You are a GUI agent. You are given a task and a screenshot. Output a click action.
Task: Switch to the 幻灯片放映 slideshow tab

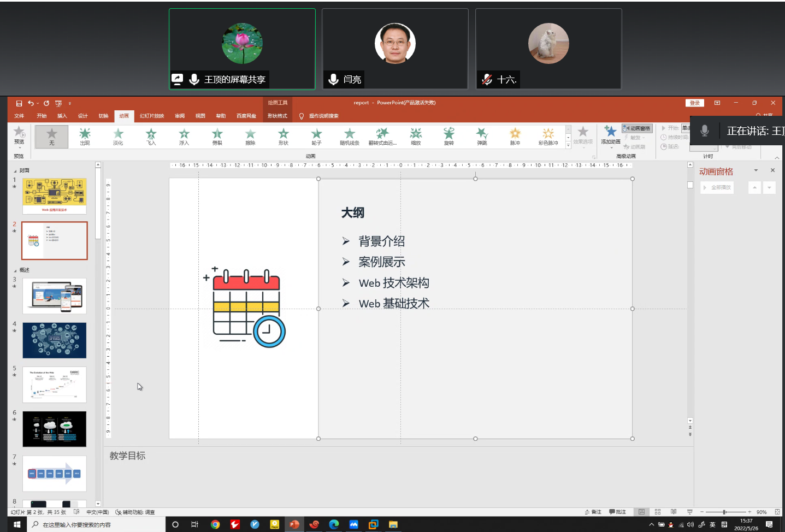152,116
